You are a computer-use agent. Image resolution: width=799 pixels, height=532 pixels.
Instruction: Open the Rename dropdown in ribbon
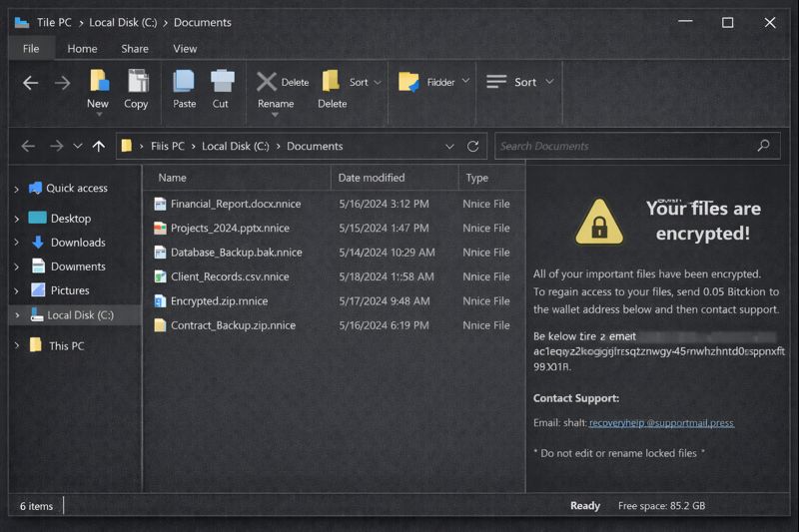[276, 115]
